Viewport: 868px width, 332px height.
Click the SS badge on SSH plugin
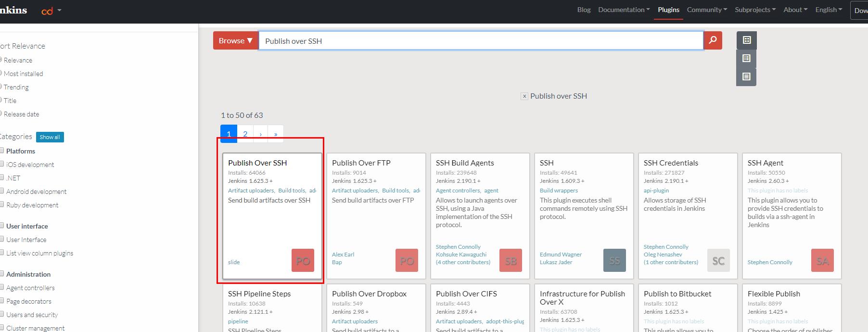click(x=614, y=260)
